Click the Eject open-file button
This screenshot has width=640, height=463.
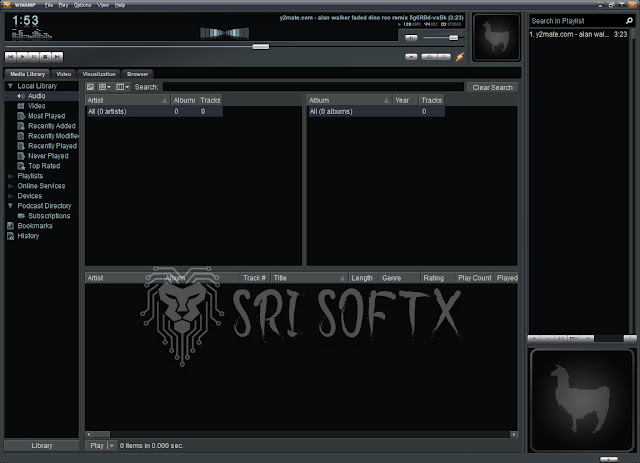411,57
